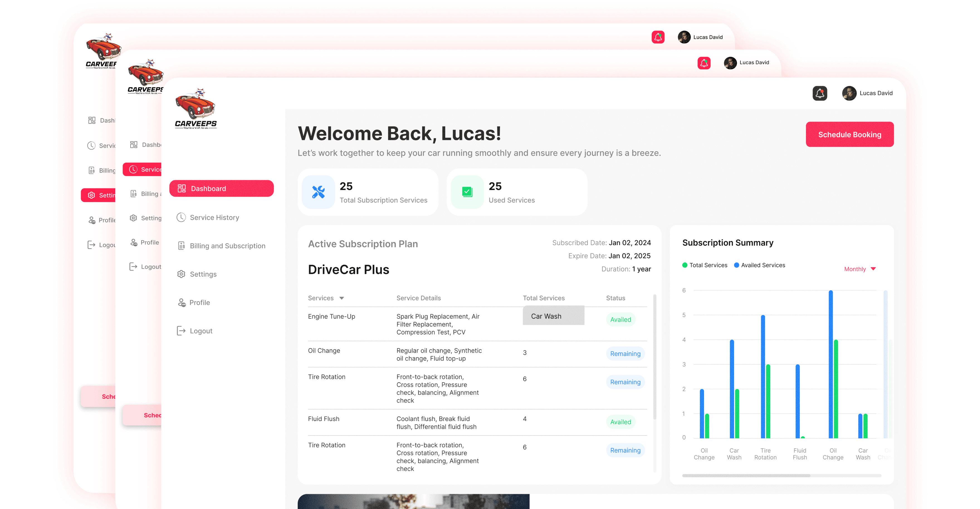The width and height of the screenshot is (980, 509).
Task: Click 'Engine Tune-Up' in the services table
Action: tap(331, 316)
